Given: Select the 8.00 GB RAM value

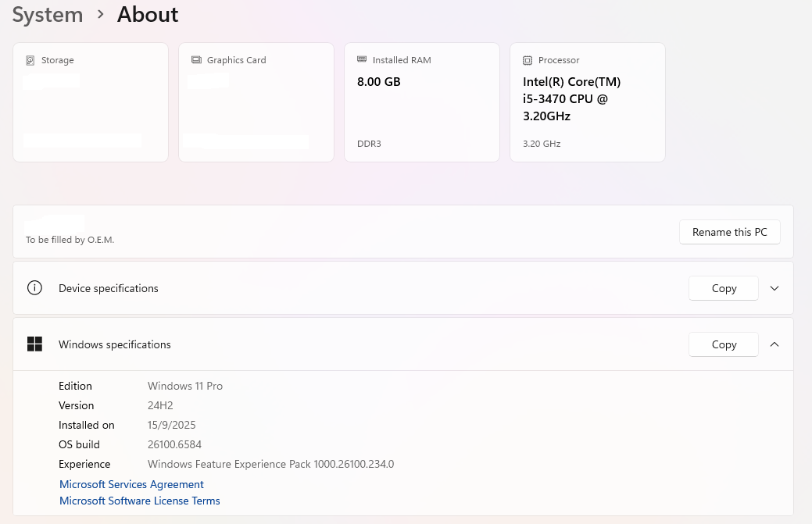Looking at the screenshot, I should [378, 82].
